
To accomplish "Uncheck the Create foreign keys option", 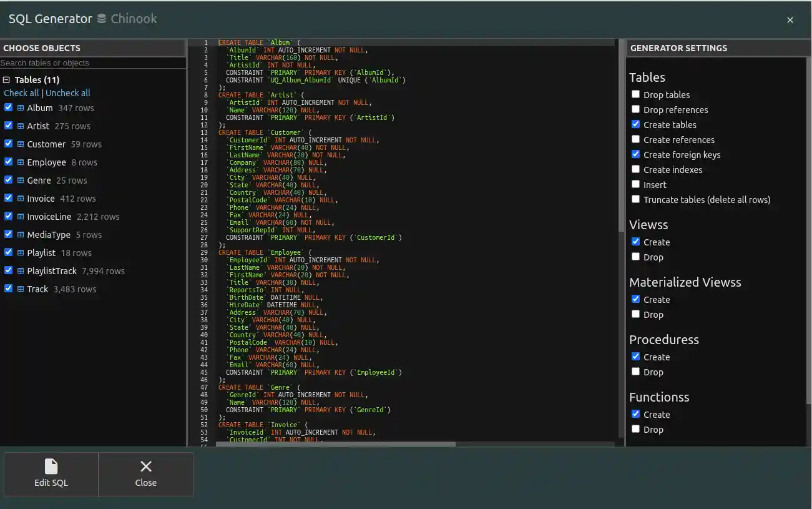I will click(x=635, y=154).
